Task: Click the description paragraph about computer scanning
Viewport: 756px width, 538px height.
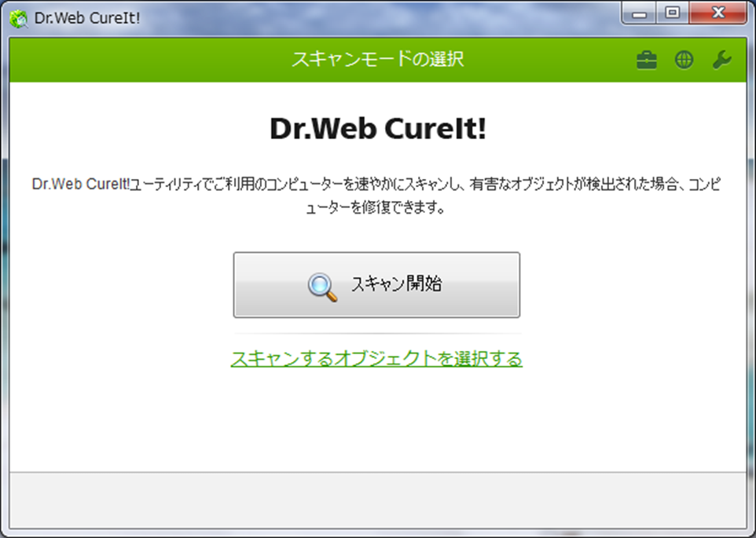Action: [x=376, y=196]
